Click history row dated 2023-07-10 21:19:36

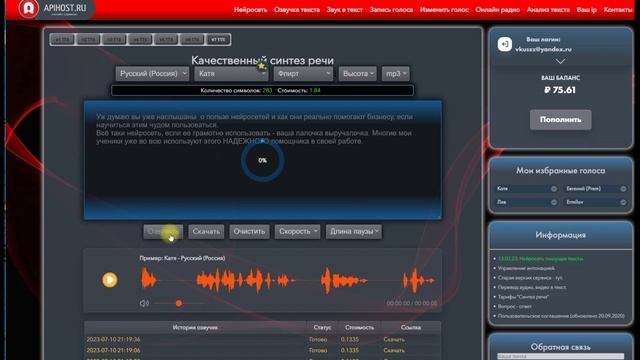(x=262, y=340)
